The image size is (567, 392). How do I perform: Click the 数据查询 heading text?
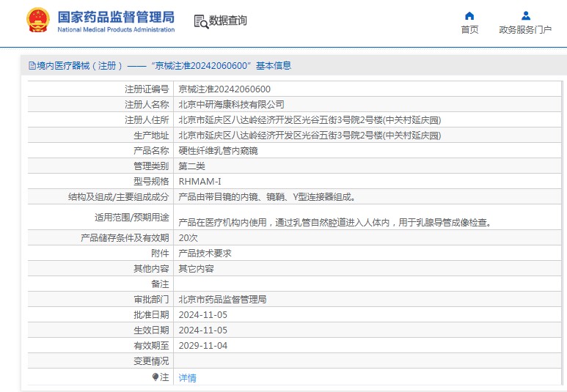tap(228, 21)
